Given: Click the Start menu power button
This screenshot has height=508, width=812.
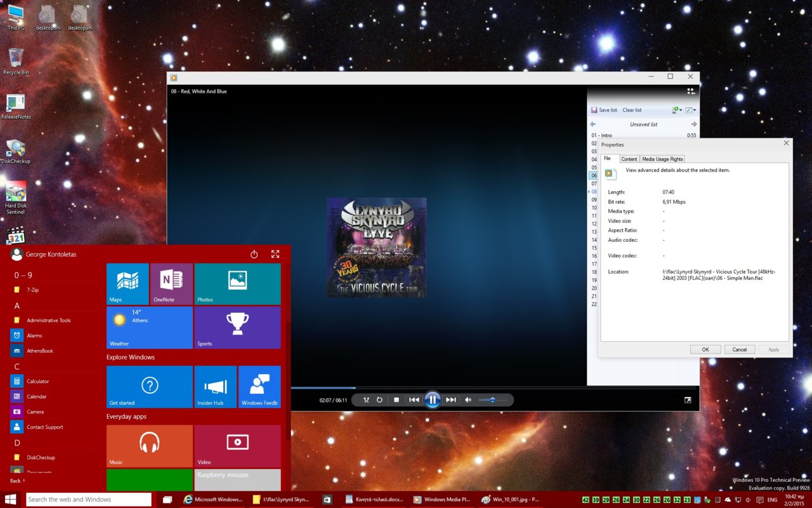Looking at the screenshot, I should point(254,254).
